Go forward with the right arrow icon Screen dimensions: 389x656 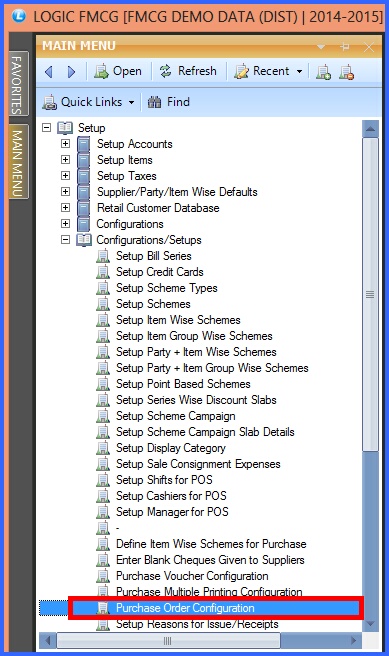click(72, 72)
